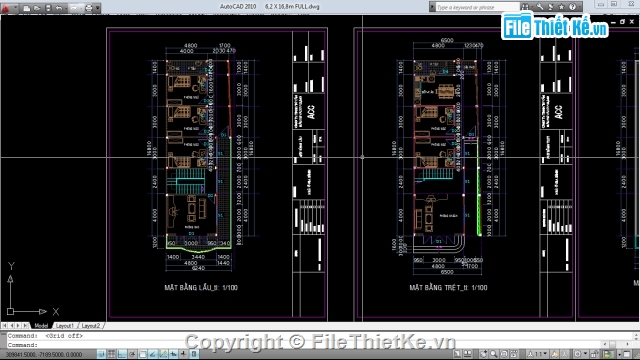Expand the Quick Access Toolbar customize dropdown
This screenshot has width=640, height=360.
click(x=98, y=8)
